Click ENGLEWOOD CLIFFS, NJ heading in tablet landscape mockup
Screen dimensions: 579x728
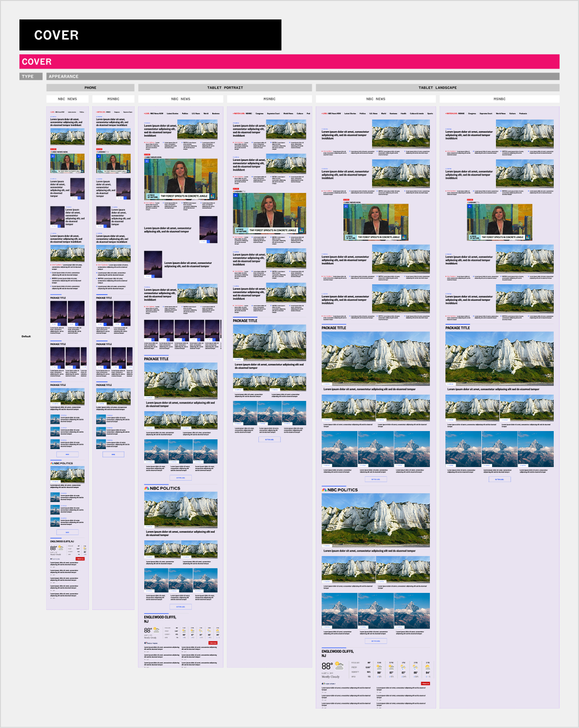click(x=338, y=653)
